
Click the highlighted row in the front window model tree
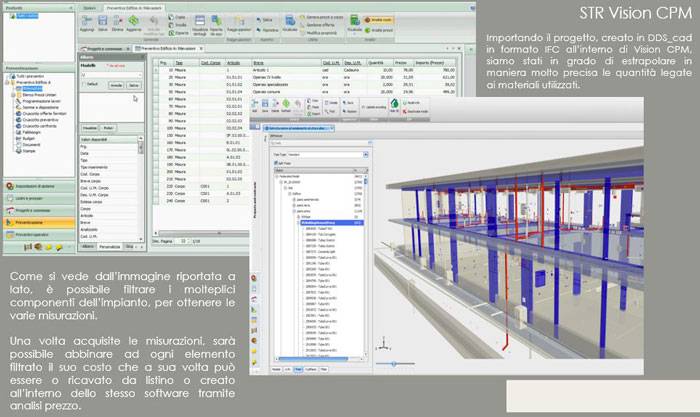pos(332,222)
